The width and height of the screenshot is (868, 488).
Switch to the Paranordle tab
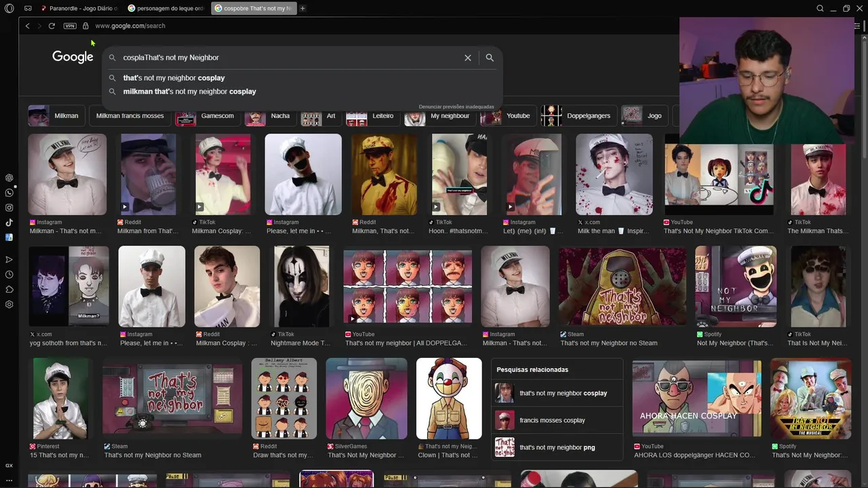click(x=79, y=8)
